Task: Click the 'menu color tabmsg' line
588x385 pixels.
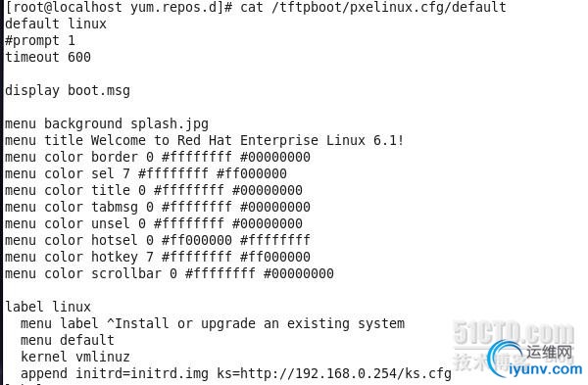Action: 158,207
